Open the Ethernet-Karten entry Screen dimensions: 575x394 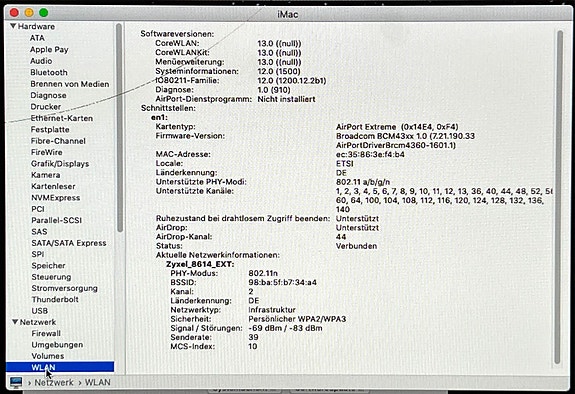tap(62, 118)
